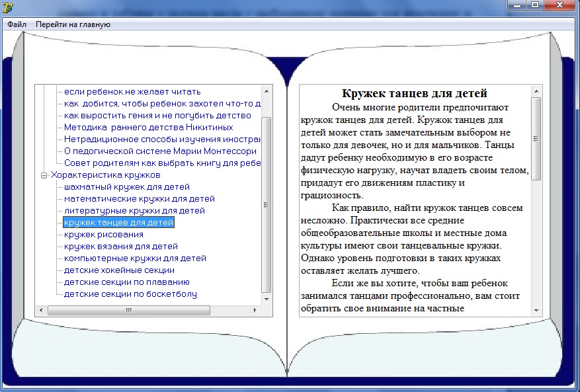Click article text scroll down arrow
The width and height of the screenshot is (580, 392).
point(536,311)
